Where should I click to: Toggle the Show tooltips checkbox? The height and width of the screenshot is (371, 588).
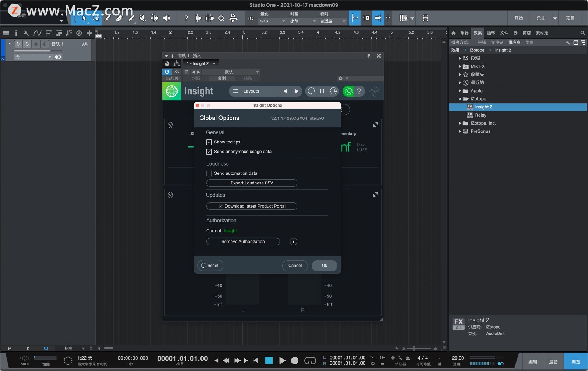click(x=209, y=142)
